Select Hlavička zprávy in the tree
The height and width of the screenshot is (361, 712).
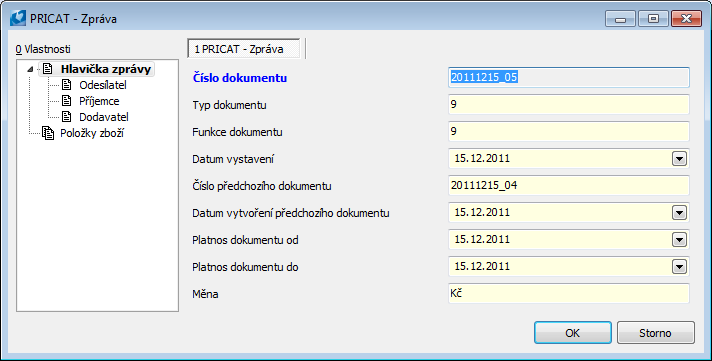tap(106, 69)
